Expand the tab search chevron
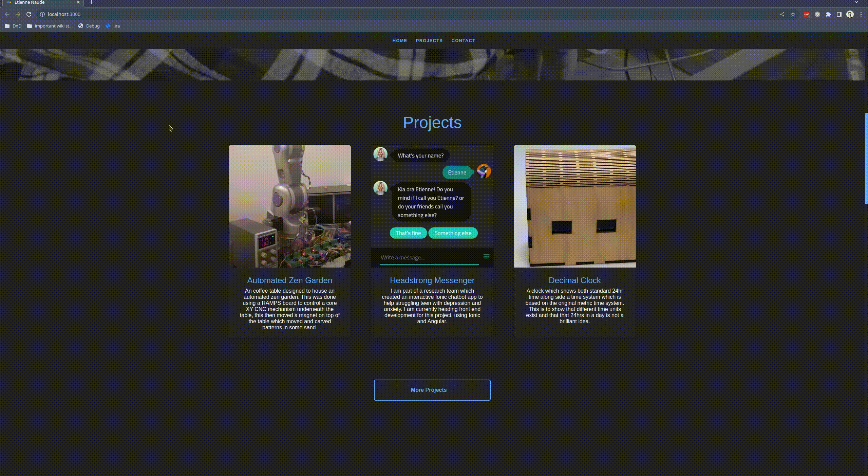The image size is (868, 476). pyautogui.click(x=856, y=2)
